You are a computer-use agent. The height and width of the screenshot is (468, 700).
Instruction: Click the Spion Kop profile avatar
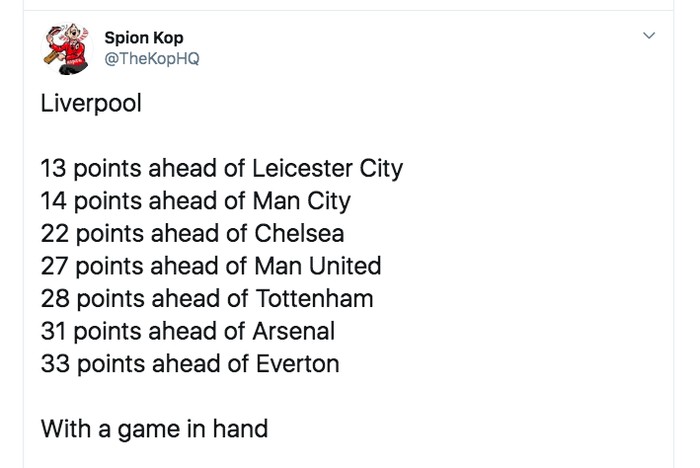click(x=67, y=49)
